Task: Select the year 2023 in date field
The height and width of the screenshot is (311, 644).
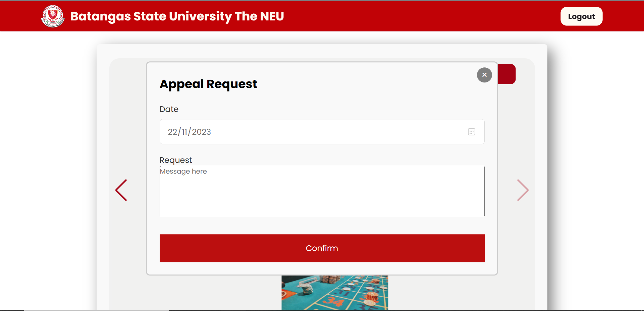Action: pos(201,132)
